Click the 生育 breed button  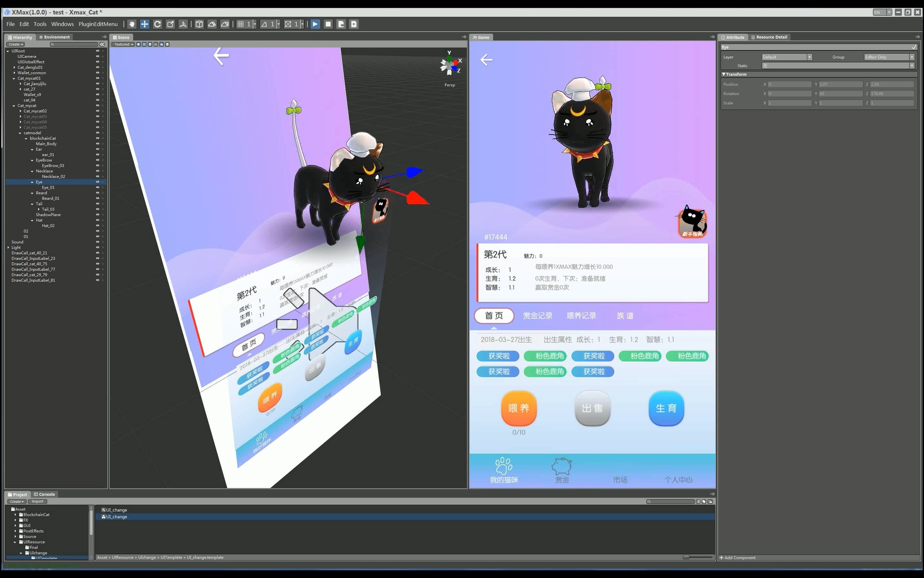pyautogui.click(x=666, y=408)
